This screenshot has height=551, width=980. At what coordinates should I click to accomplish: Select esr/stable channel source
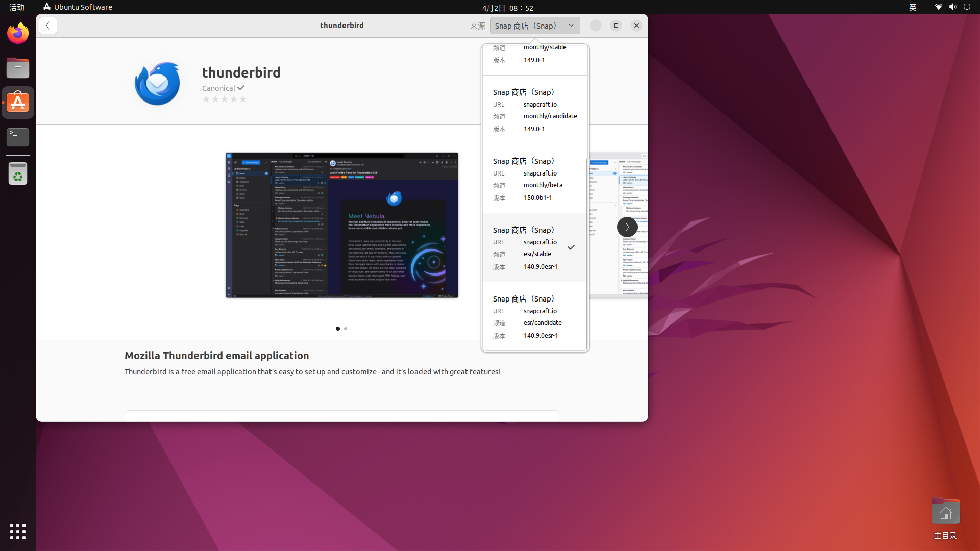tap(534, 247)
